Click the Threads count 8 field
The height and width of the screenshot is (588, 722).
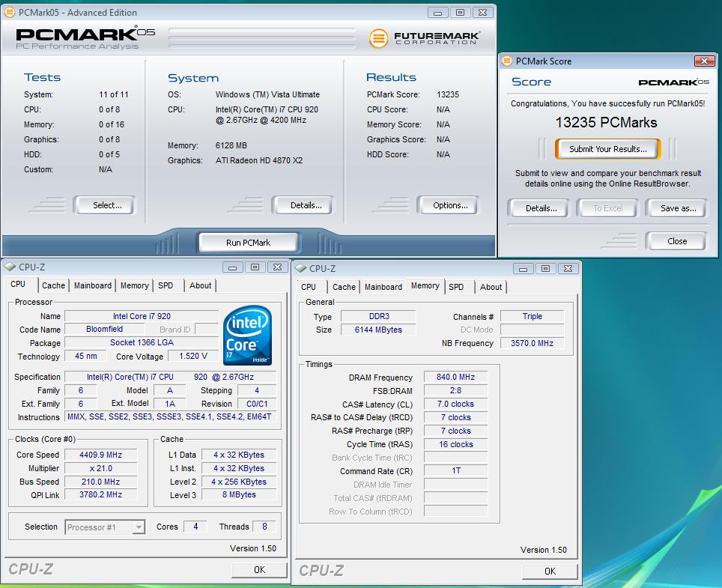(x=264, y=527)
